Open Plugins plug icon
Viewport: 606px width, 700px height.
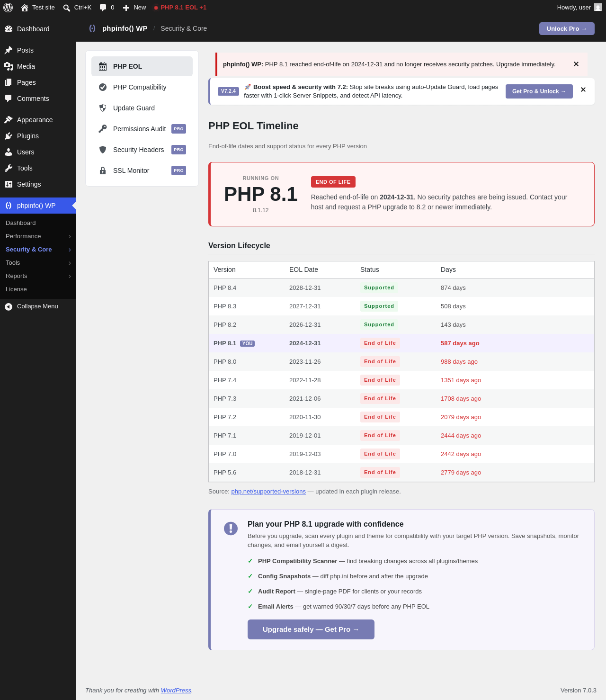(x=9, y=136)
